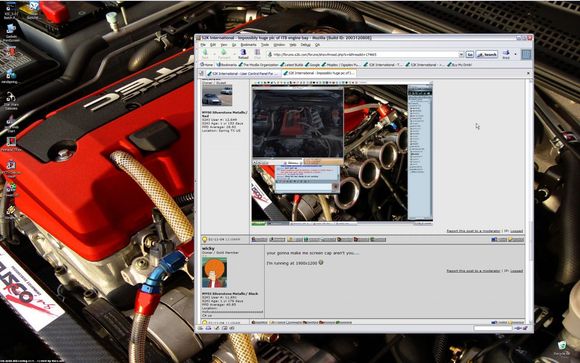The height and width of the screenshot is (363, 580).
Task: Stop loading with the Stop button
Action: coord(257,54)
